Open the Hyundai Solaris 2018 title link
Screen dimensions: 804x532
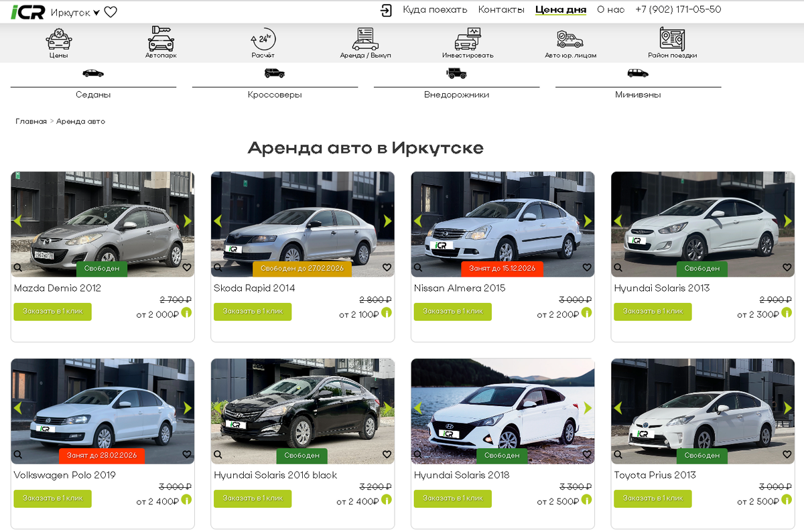point(462,475)
